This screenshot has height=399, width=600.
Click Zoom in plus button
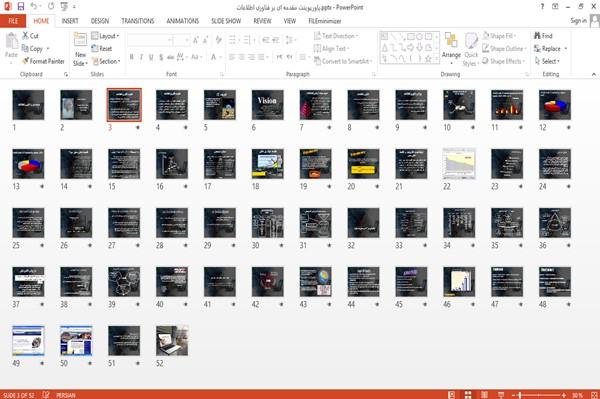point(564,395)
